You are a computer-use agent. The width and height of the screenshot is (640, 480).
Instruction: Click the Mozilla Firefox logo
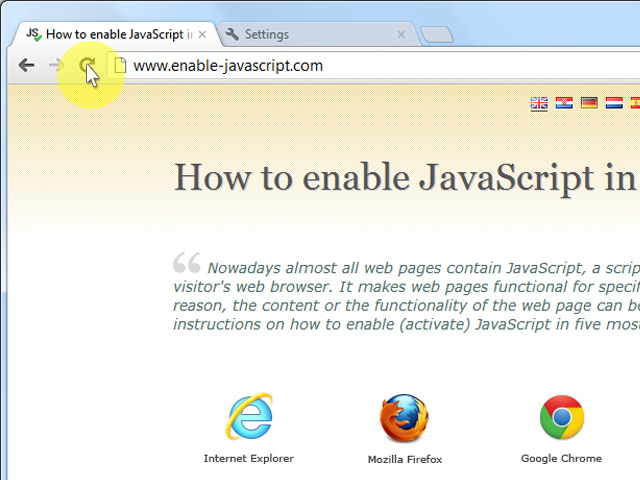(404, 418)
